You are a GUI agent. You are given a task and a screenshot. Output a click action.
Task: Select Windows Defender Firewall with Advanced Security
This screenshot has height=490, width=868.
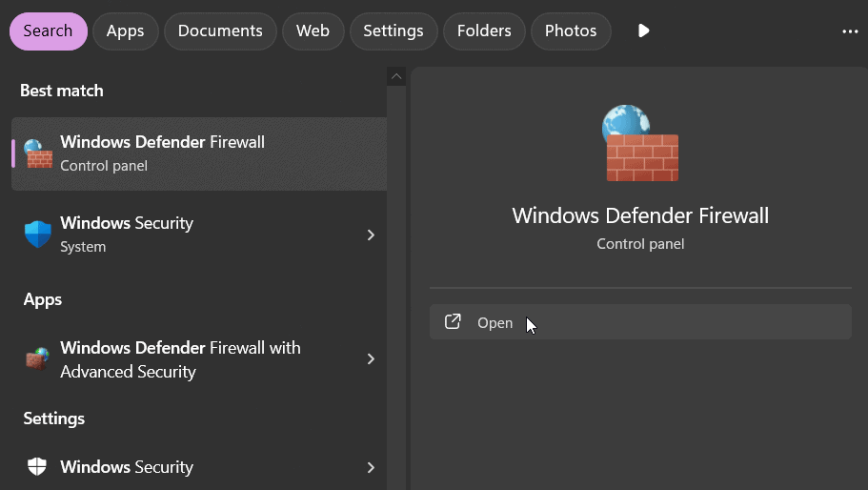pos(199,359)
